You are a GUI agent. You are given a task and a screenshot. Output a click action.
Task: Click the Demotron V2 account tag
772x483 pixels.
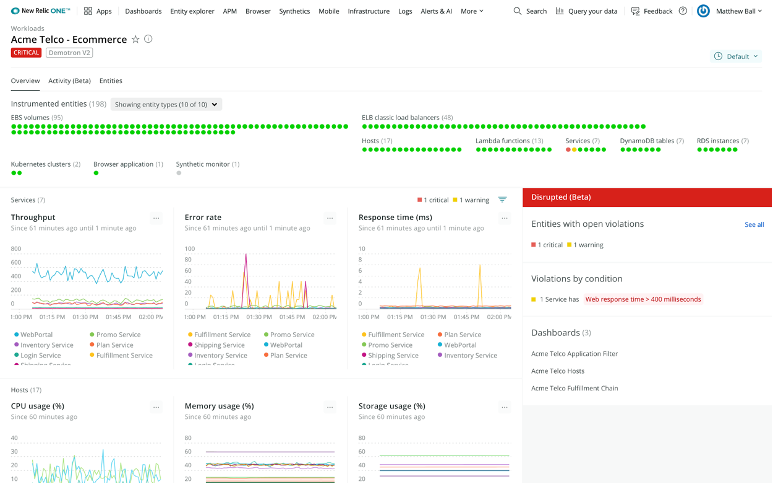pos(69,53)
